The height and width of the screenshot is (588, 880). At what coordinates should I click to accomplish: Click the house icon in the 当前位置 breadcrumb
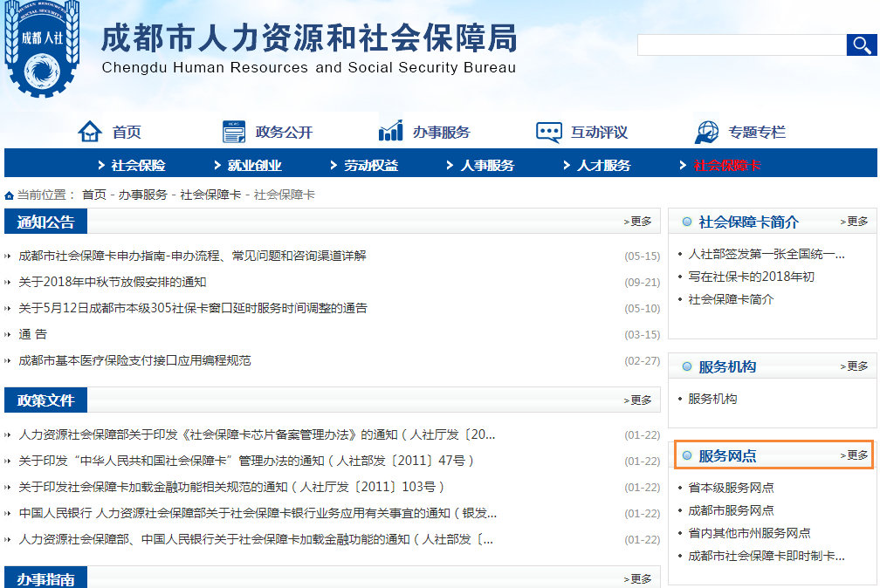(8, 195)
